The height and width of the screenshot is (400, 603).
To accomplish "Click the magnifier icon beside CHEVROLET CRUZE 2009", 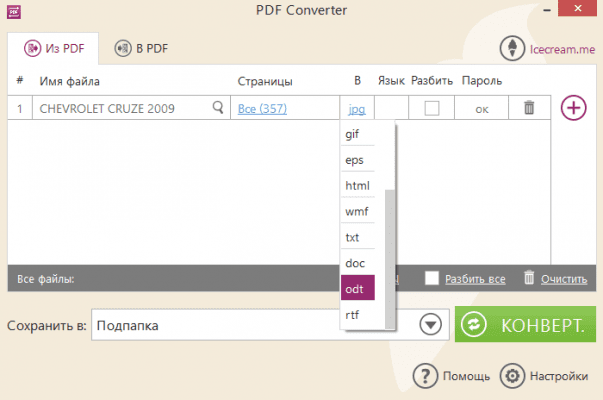I will point(218,108).
